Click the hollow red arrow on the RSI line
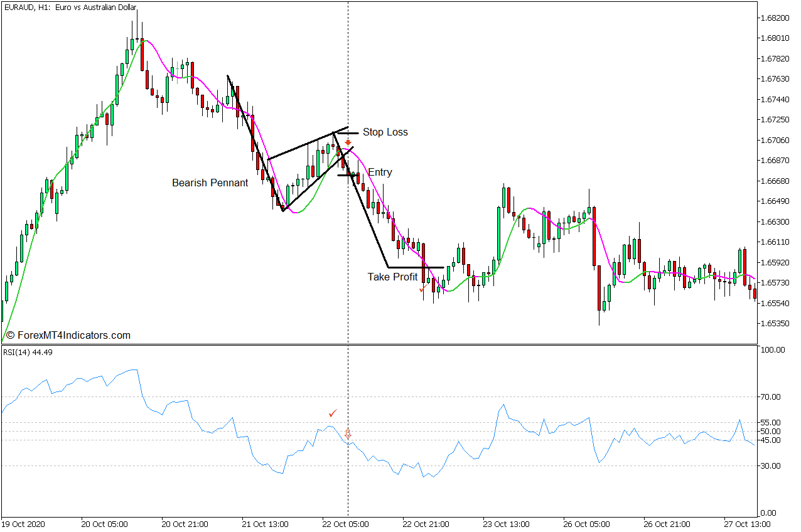801x532 pixels. pyautogui.click(x=348, y=434)
